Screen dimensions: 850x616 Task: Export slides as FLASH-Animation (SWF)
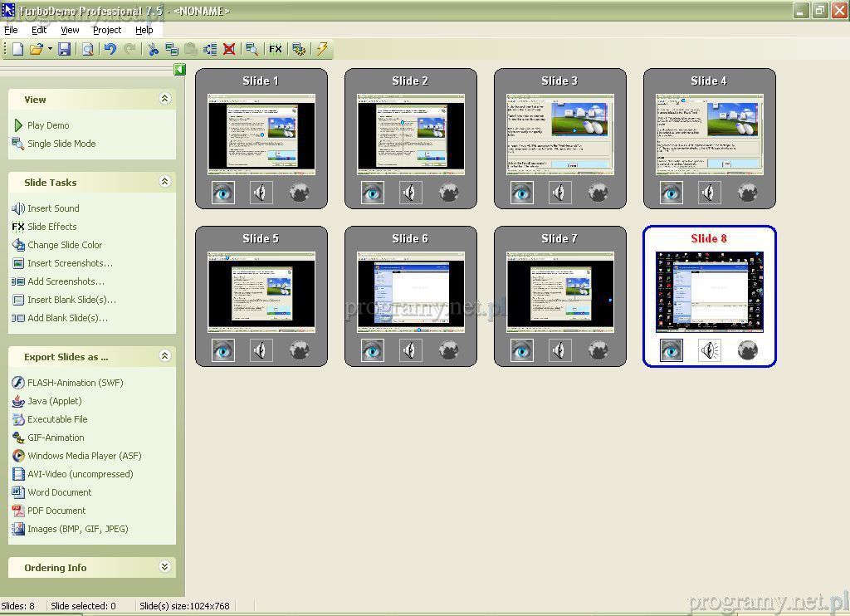(x=75, y=383)
